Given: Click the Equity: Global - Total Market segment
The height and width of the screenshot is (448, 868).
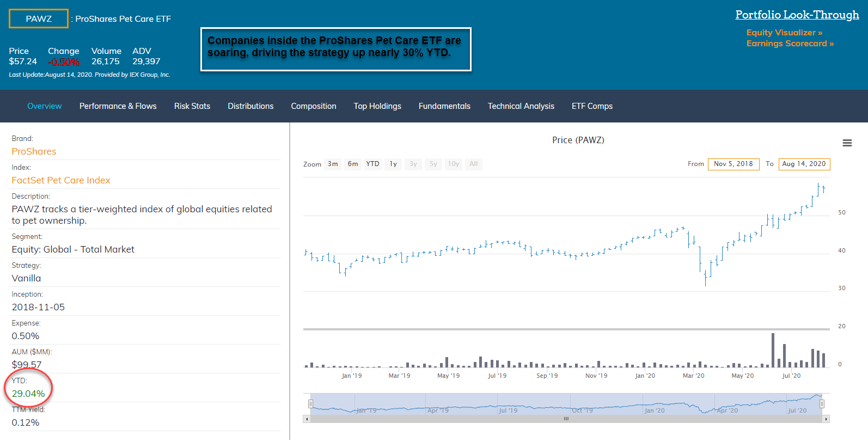Looking at the screenshot, I should 73,249.
